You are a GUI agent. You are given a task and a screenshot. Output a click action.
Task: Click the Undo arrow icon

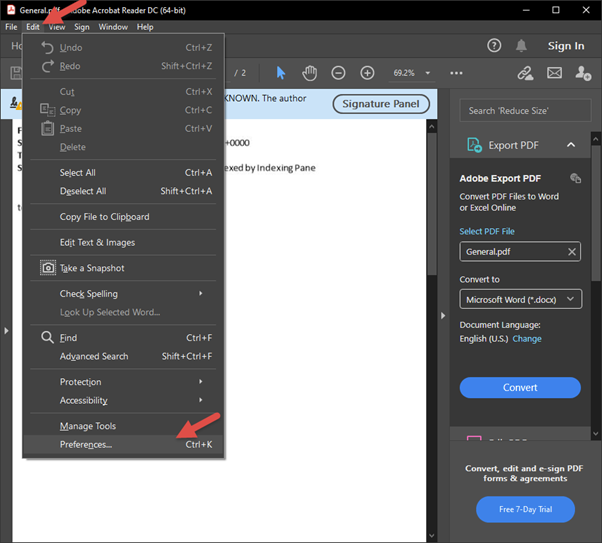[x=47, y=48]
